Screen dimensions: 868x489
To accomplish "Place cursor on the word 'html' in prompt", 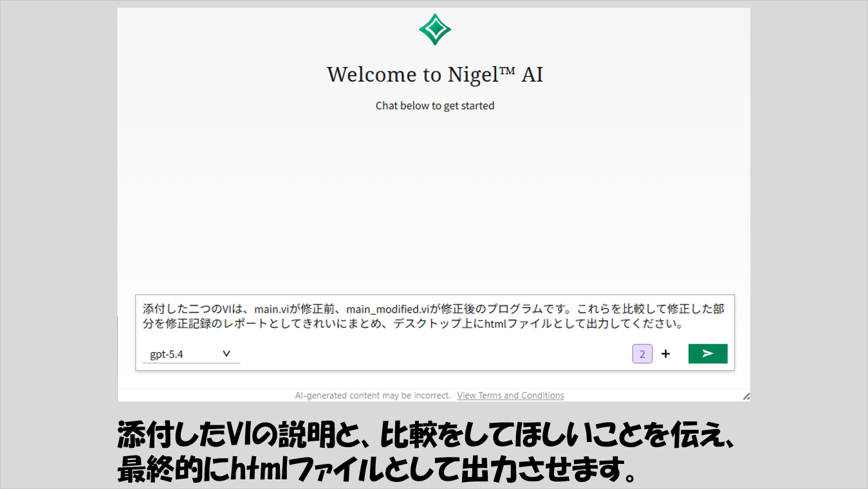I will click(496, 324).
